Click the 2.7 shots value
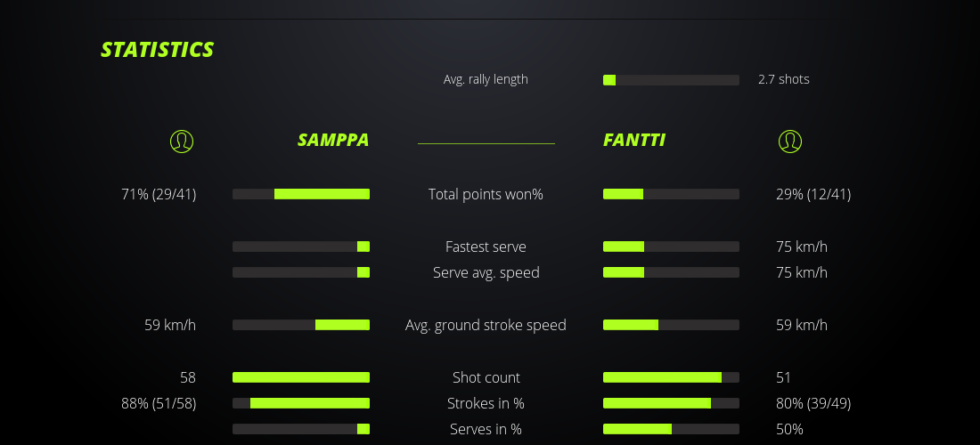This screenshot has height=445, width=980. pos(784,79)
